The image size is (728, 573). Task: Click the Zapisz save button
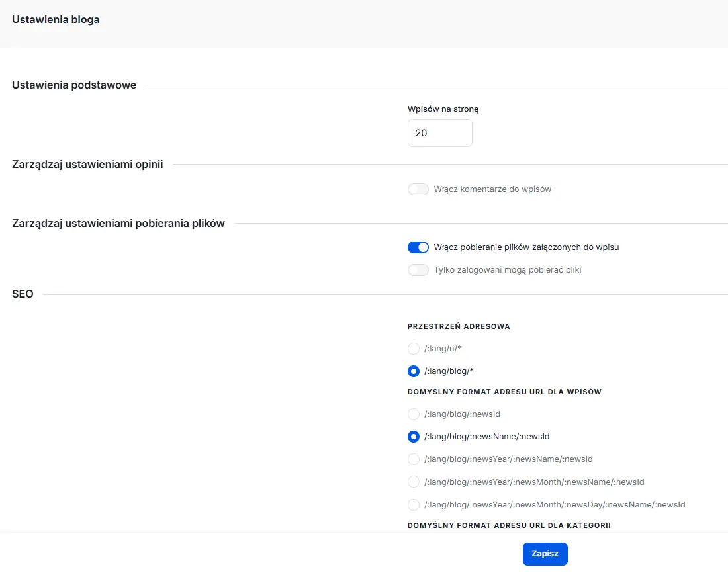[545, 554]
